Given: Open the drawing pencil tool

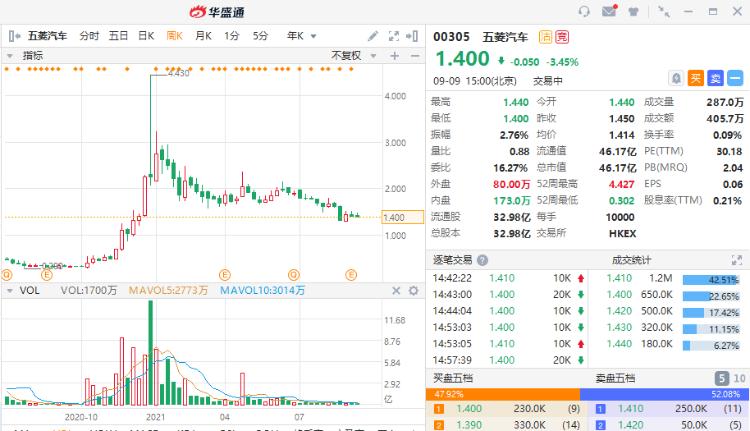Looking at the screenshot, I should 373,36.
